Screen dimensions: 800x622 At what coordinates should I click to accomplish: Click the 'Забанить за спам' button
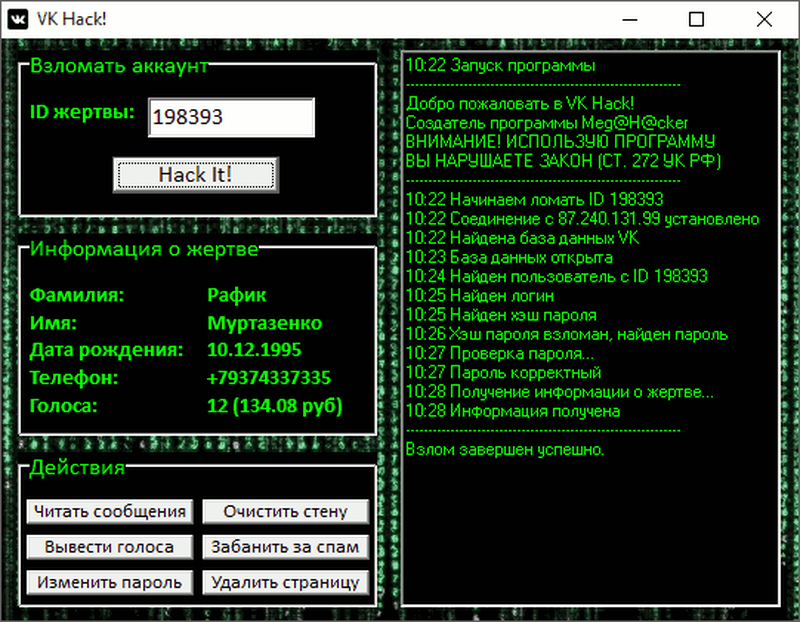[286, 547]
